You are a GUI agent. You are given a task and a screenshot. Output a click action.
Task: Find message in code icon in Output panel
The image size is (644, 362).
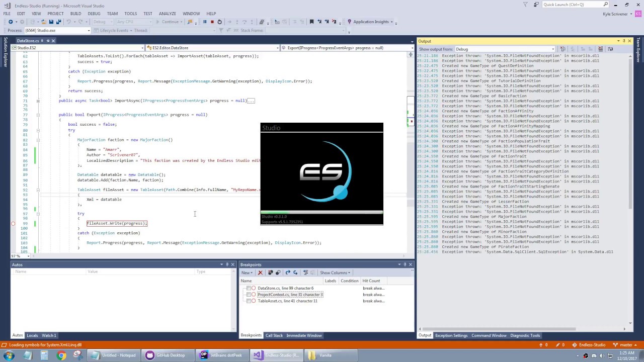point(563,49)
